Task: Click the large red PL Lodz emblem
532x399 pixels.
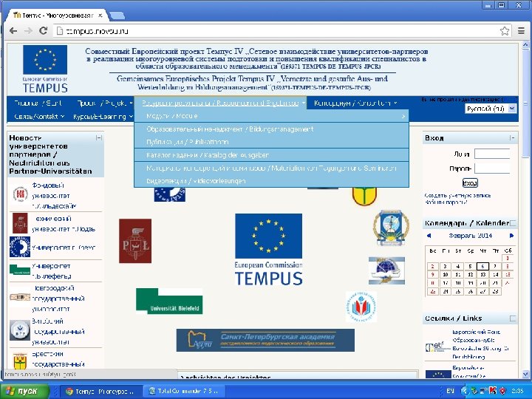Action: coord(135,241)
